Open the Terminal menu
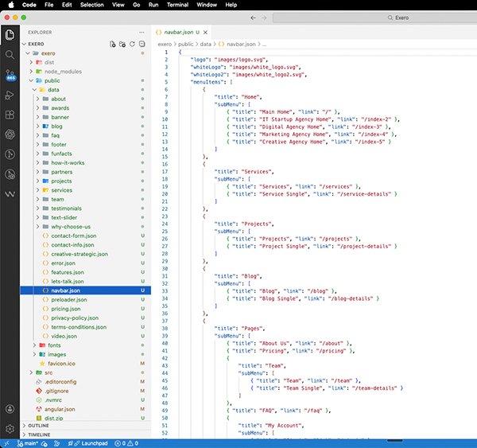 177,5
